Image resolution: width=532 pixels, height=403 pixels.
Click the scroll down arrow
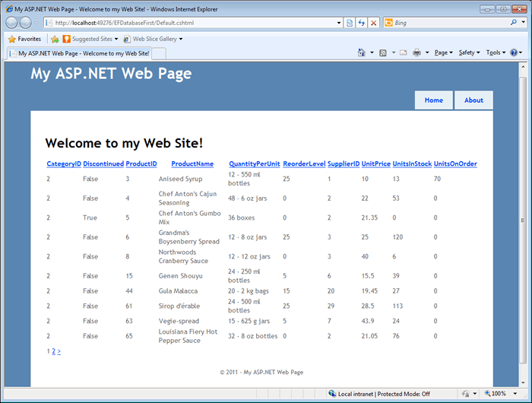point(523,382)
